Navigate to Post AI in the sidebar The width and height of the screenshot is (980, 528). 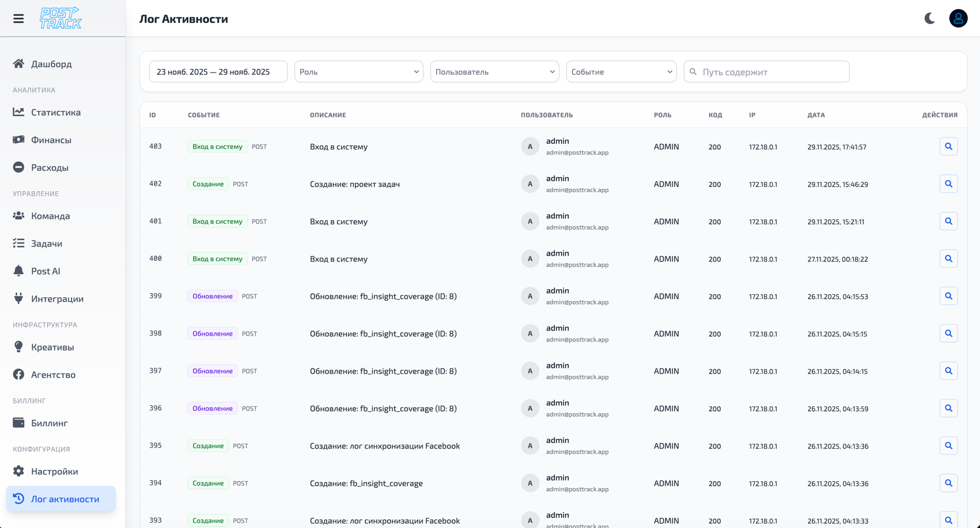[46, 271]
